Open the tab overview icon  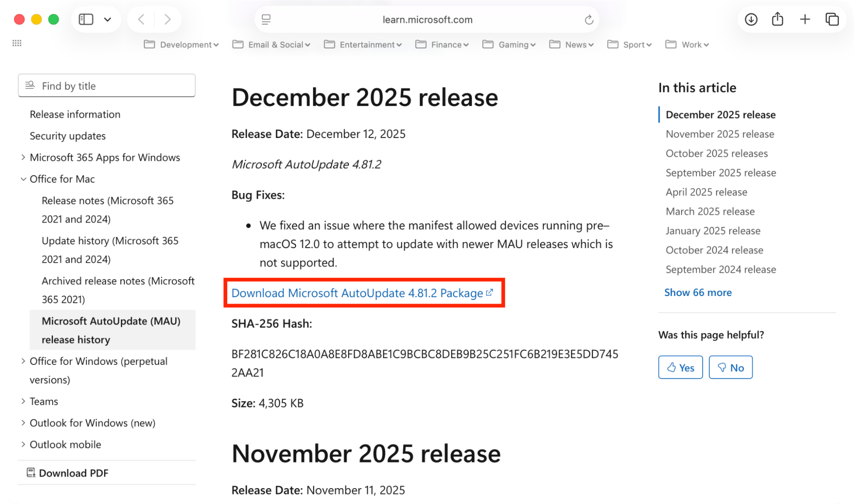point(831,19)
